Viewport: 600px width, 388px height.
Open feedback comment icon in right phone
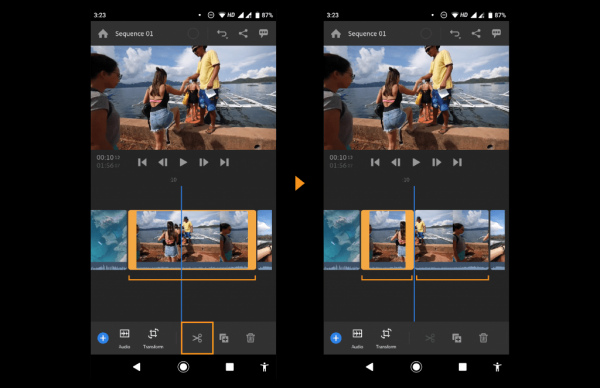(496, 33)
